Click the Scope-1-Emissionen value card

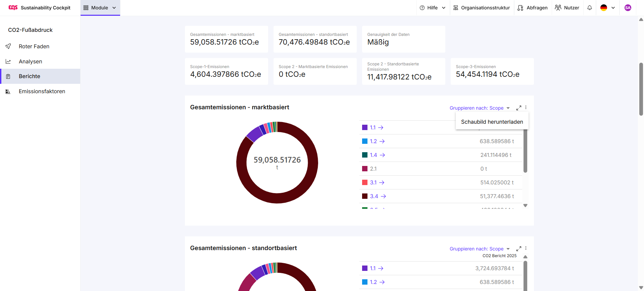226,71
